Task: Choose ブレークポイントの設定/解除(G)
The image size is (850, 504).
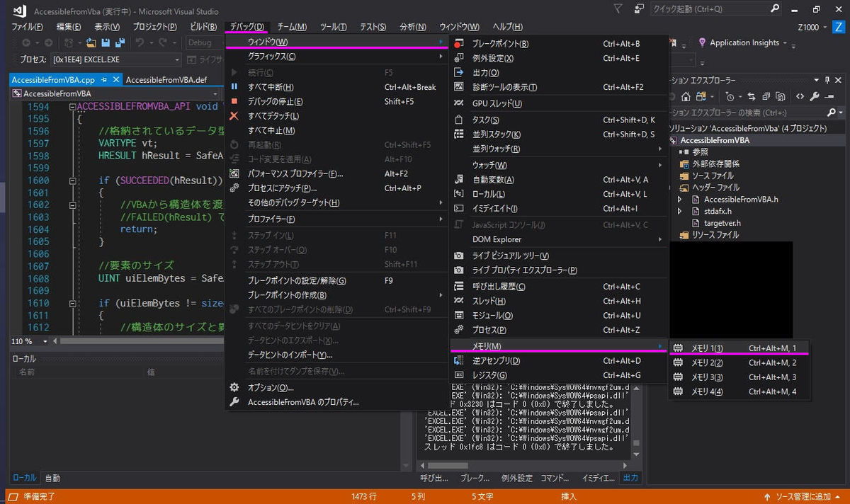Action: pyautogui.click(x=337, y=280)
